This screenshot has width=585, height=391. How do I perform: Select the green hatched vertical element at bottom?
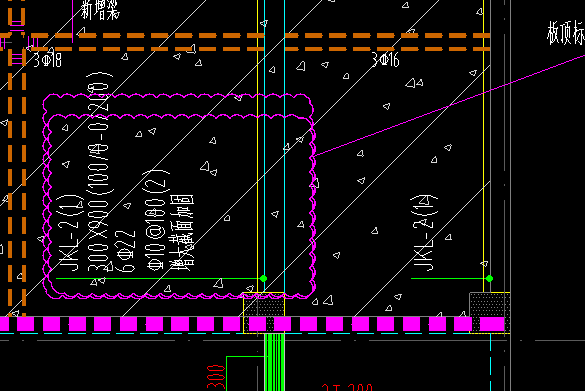pyautogui.click(x=274, y=362)
